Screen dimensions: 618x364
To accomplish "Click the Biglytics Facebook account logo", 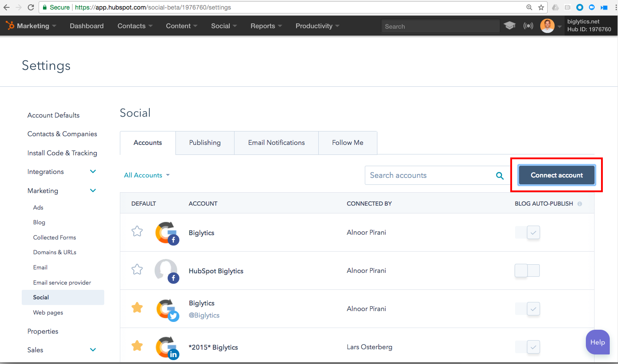I will [x=166, y=233].
